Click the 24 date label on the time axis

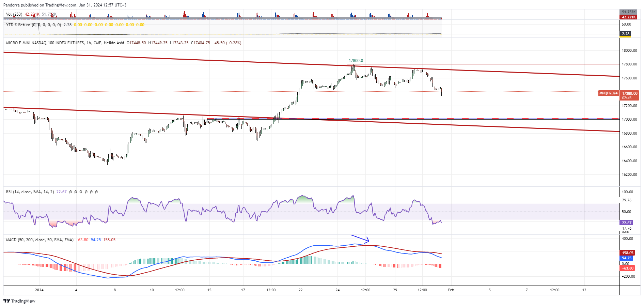[337, 290]
